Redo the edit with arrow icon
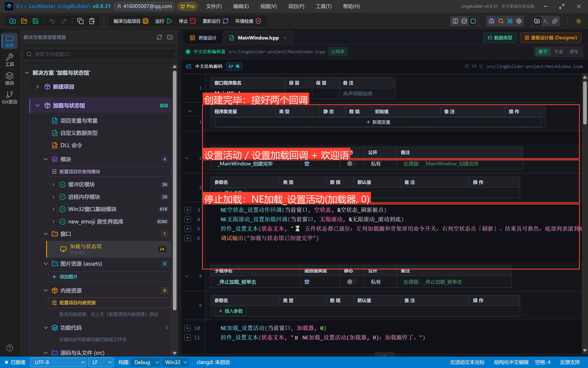The image size is (588, 368). coord(64,21)
